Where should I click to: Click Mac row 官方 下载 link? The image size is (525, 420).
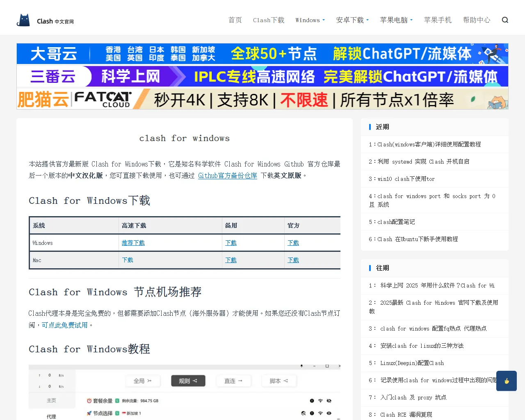[x=293, y=260]
